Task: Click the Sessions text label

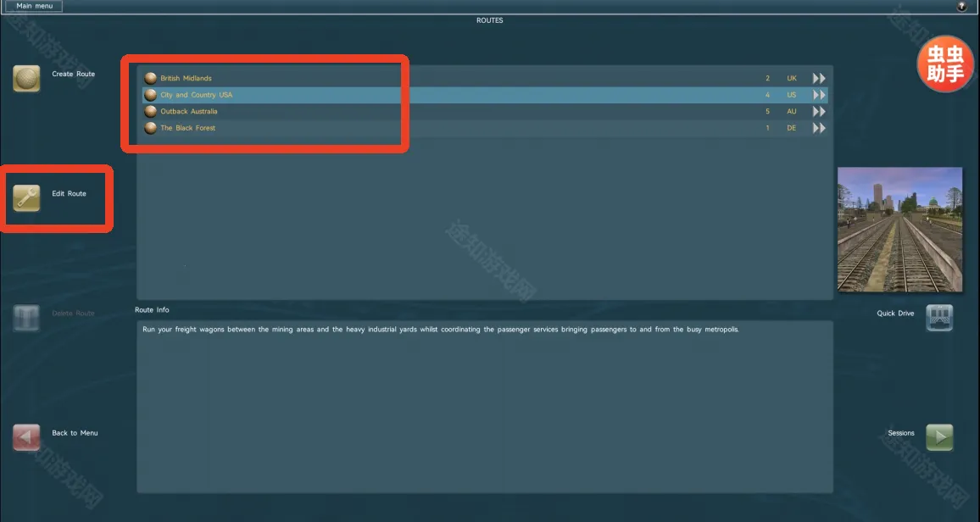Action: 900,433
